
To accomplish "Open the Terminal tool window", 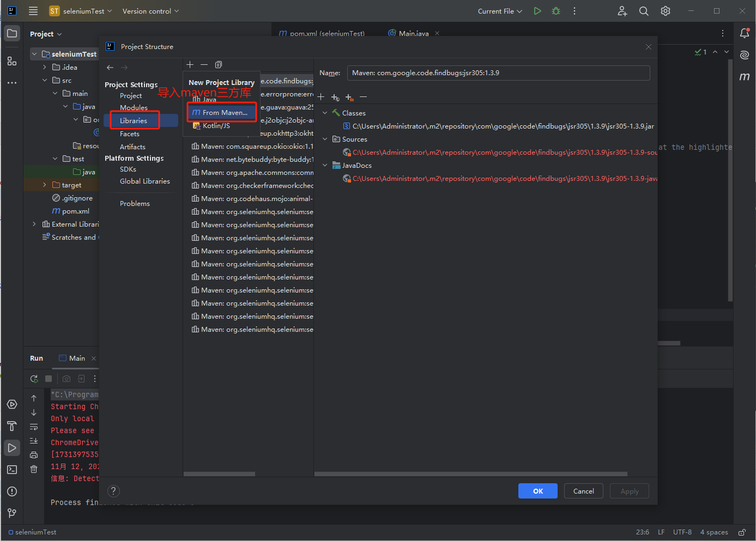I will (x=12, y=470).
